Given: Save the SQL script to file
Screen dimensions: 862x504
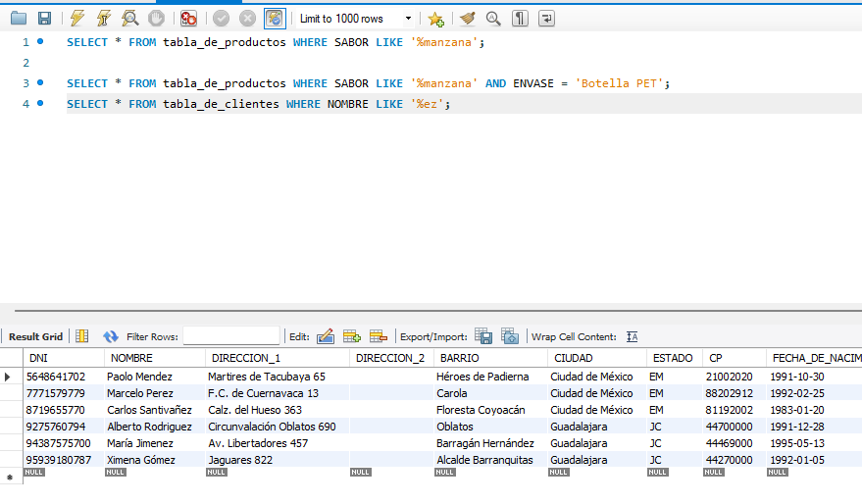Looking at the screenshot, I should click(x=44, y=19).
